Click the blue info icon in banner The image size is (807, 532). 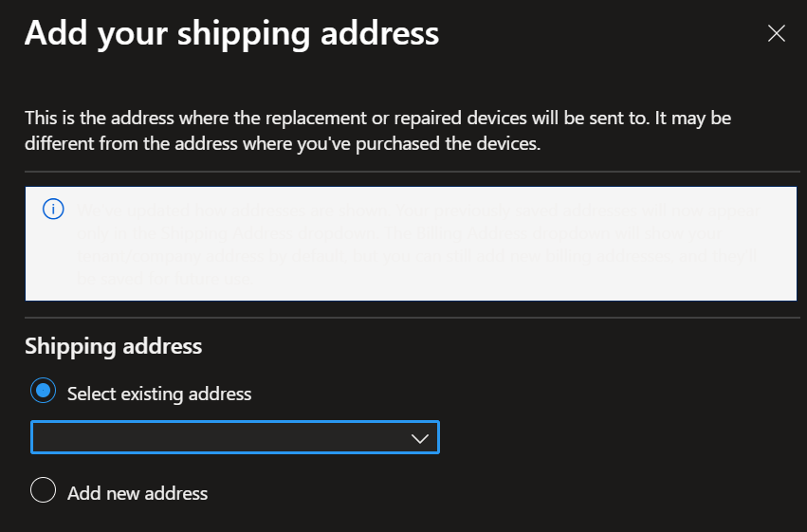(54, 209)
